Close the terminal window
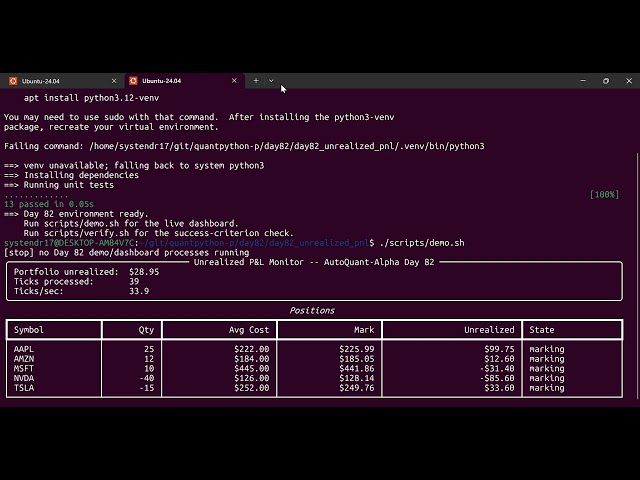640x480 pixels. (x=629, y=81)
